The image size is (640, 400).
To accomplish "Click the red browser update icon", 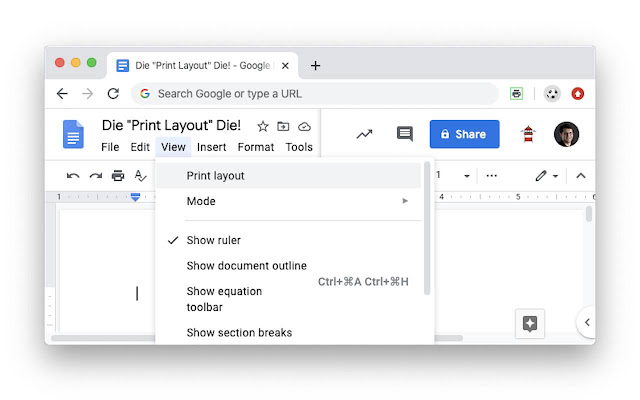I will 578,94.
